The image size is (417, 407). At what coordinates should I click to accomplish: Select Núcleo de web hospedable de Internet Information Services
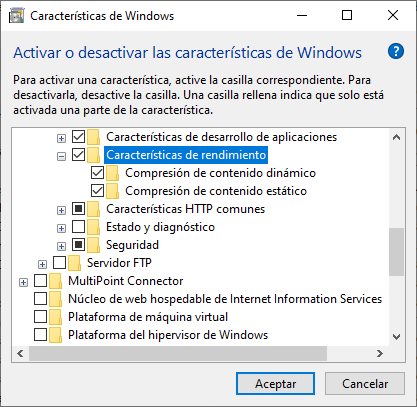tap(225, 299)
